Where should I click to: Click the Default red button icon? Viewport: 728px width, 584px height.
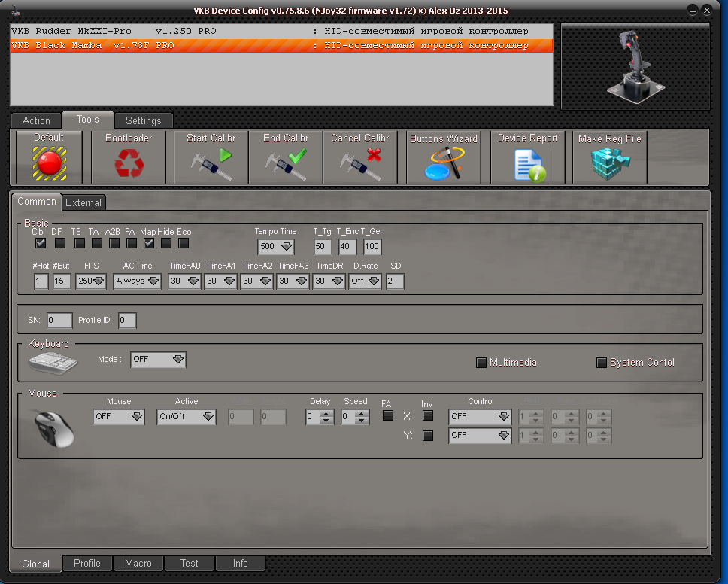click(49, 163)
